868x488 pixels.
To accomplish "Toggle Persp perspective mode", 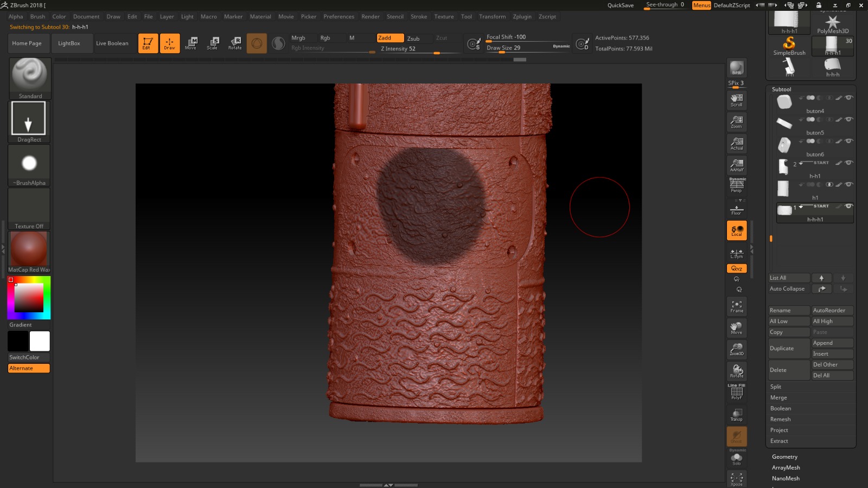I will click(x=737, y=186).
